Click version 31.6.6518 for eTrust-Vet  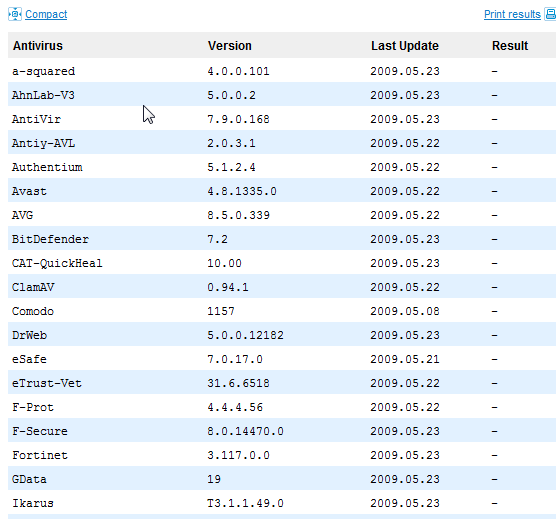(238, 383)
